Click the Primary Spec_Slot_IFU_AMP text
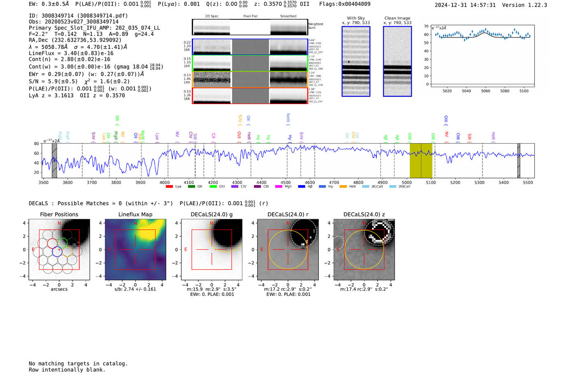The image size is (576, 392). click(94, 28)
